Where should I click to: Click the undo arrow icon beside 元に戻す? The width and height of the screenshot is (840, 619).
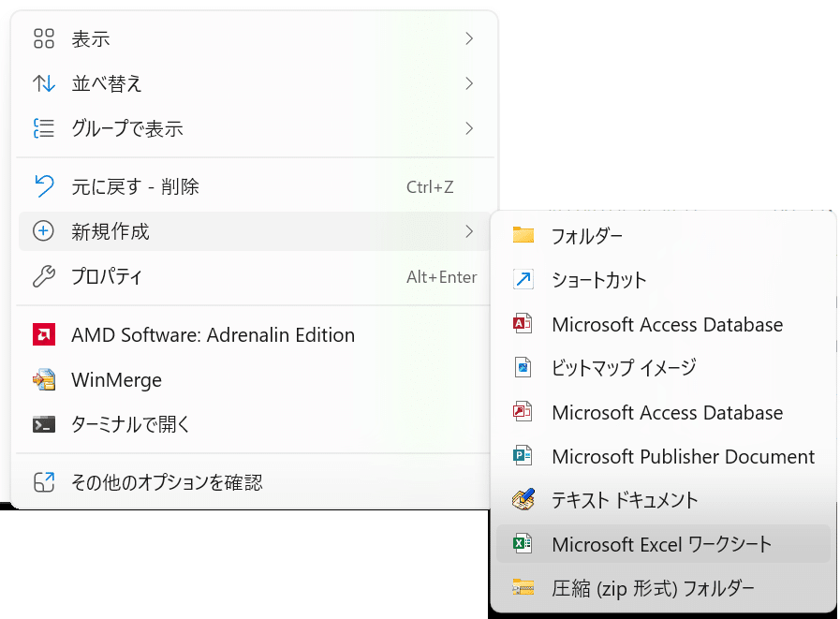43,186
